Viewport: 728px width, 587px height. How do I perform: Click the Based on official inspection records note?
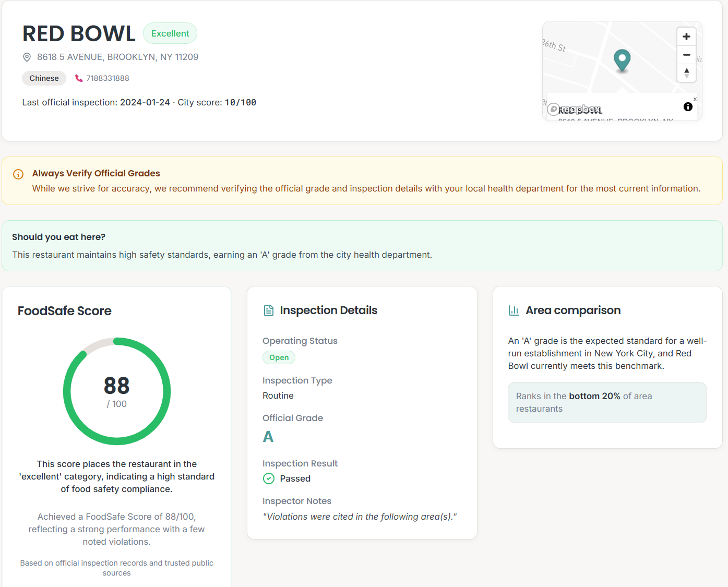pos(116,568)
